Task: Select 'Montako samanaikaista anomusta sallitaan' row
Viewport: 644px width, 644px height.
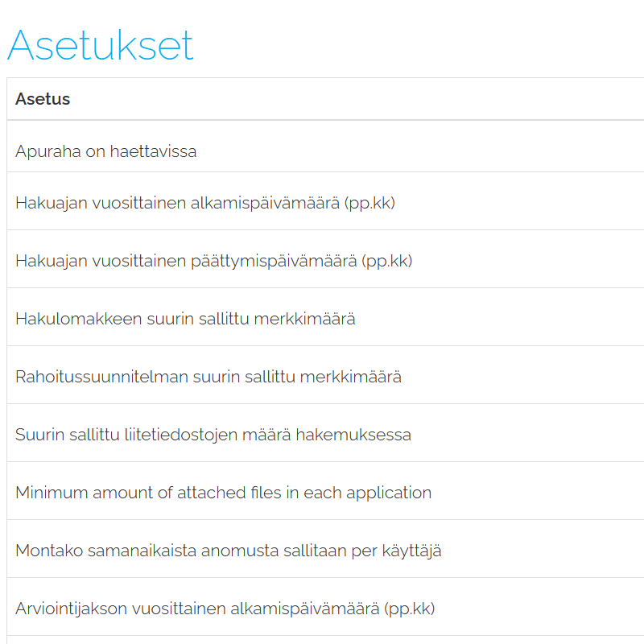Action: 228,551
